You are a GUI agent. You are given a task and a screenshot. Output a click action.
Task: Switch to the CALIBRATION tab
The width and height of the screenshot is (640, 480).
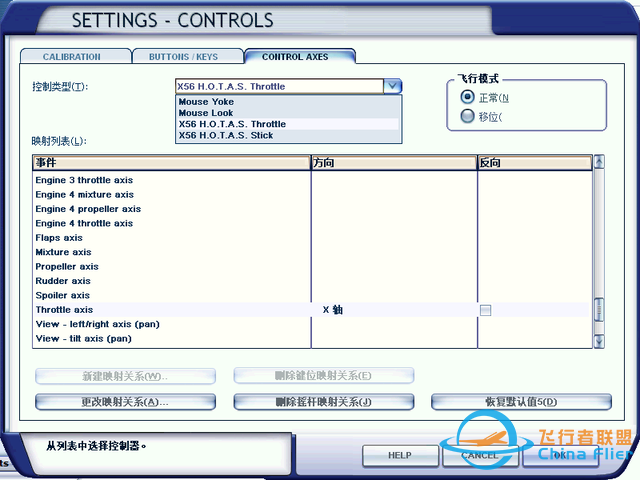coord(74,57)
